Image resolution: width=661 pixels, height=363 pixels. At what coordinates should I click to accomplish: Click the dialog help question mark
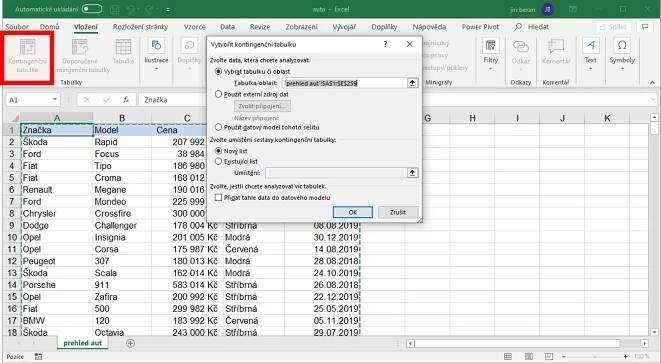385,44
